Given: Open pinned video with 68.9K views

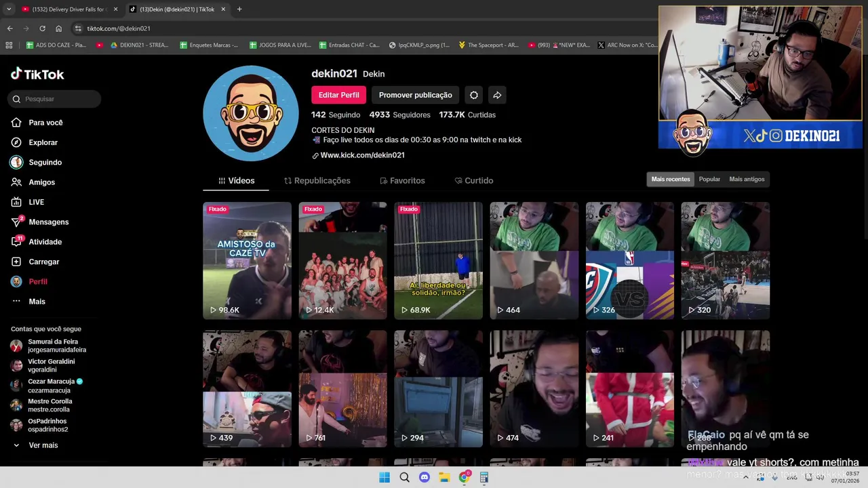Looking at the screenshot, I should 438,260.
